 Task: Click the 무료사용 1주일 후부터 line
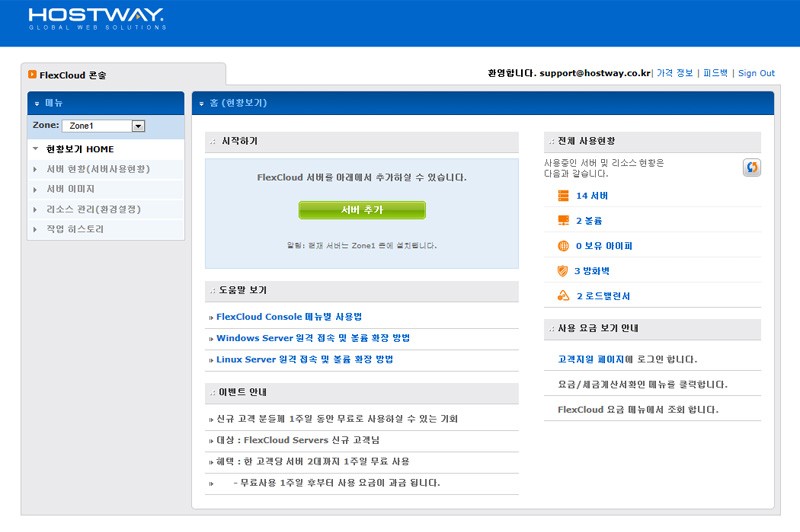tap(336, 483)
